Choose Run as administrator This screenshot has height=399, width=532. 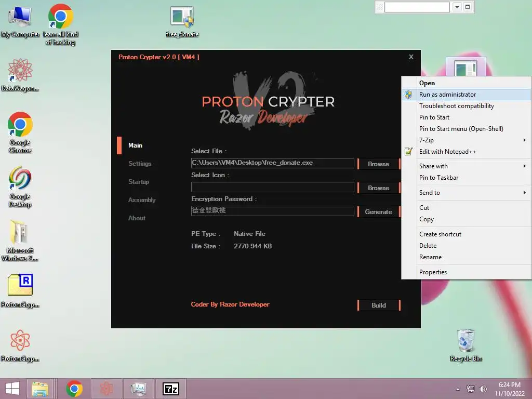click(x=467, y=95)
